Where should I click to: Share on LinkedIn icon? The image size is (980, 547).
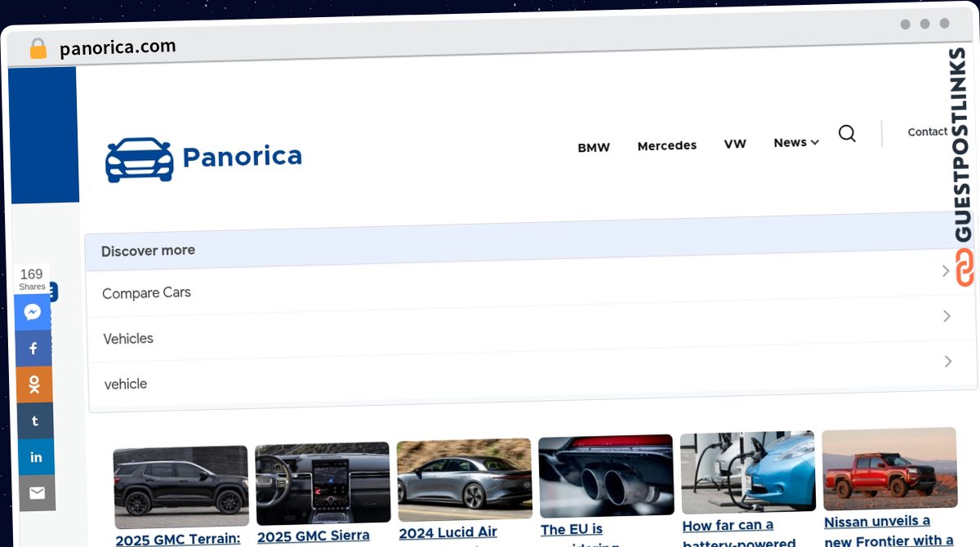tap(36, 456)
